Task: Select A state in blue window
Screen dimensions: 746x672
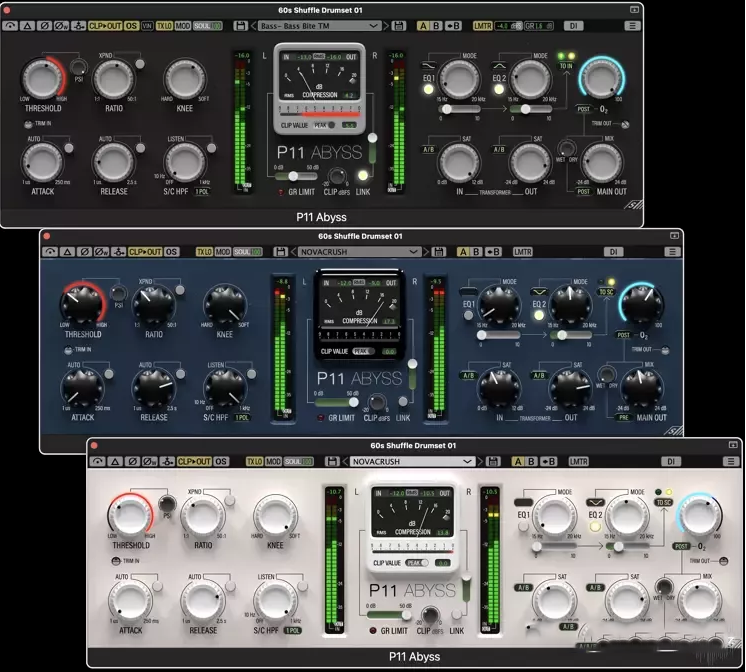Action: click(463, 252)
